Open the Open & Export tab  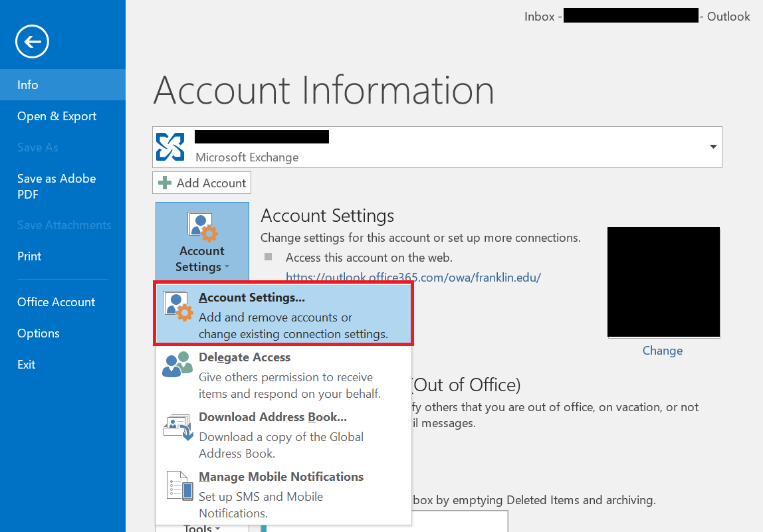[x=62, y=116]
